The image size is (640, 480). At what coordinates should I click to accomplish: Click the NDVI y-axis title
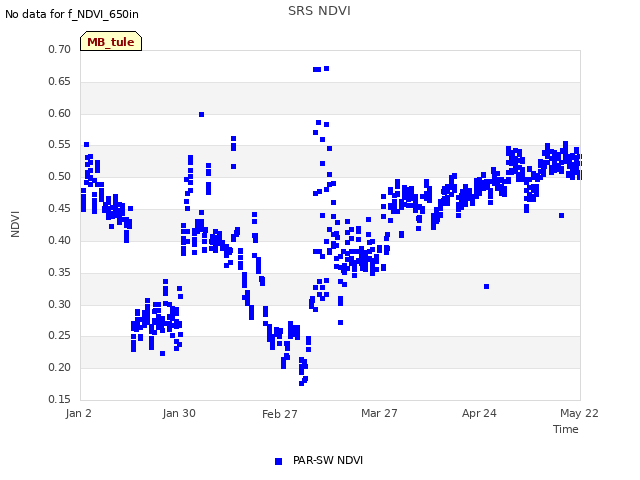coord(15,224)
